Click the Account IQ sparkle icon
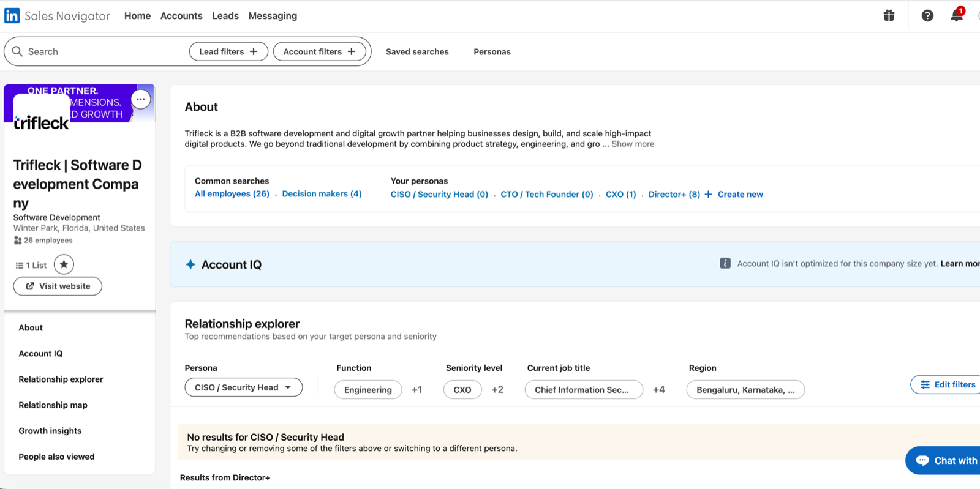Image resolution: width=980 pixels, height=489 pixels. 190,264
